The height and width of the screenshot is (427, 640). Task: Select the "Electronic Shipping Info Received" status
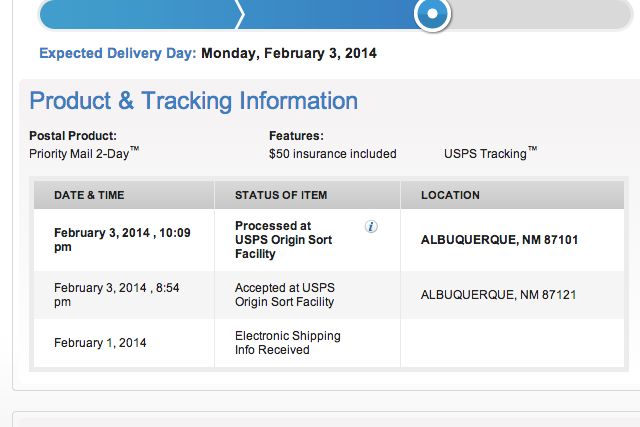(x=287, y=343)
